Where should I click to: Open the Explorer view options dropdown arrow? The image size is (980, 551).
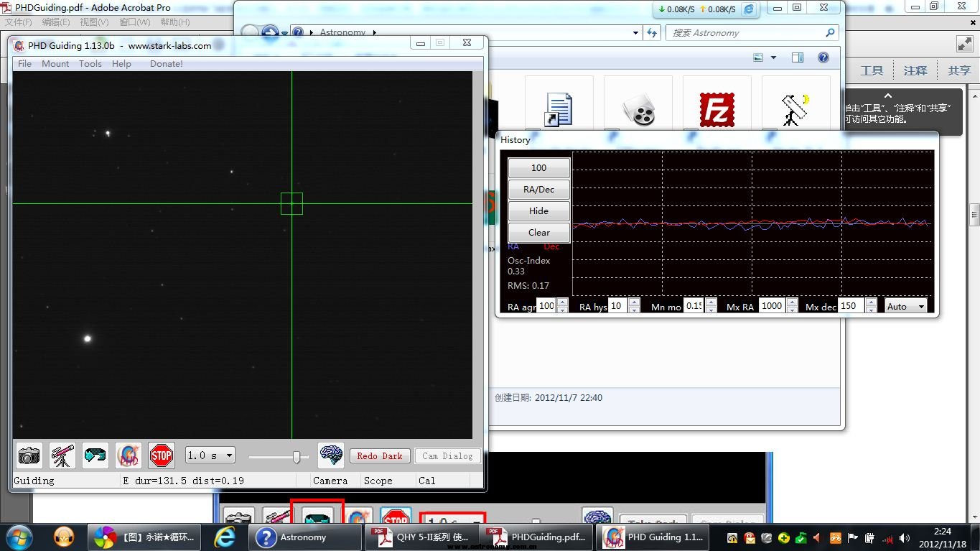point(773,57)
